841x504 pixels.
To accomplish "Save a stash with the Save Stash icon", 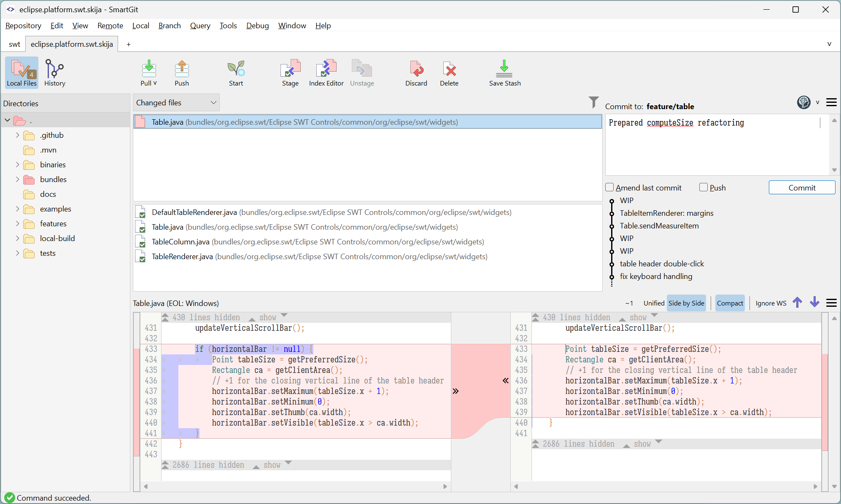I will (x=504, y=72).
